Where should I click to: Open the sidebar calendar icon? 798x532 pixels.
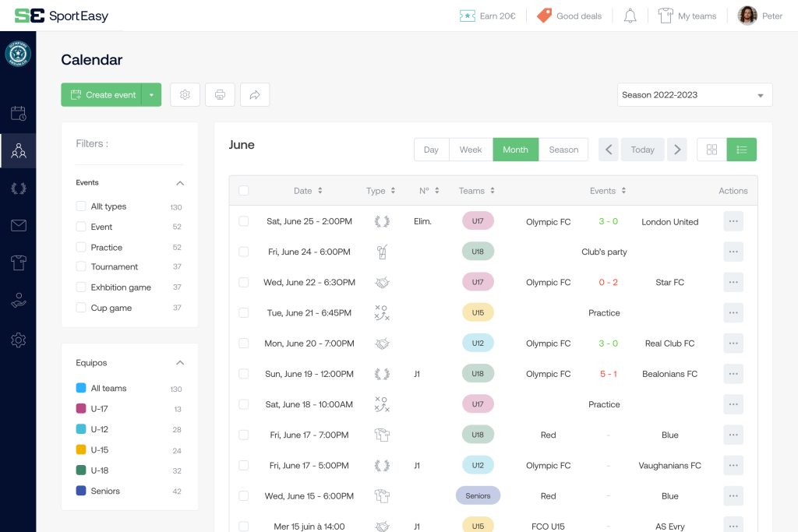click(x=19, y=113)
